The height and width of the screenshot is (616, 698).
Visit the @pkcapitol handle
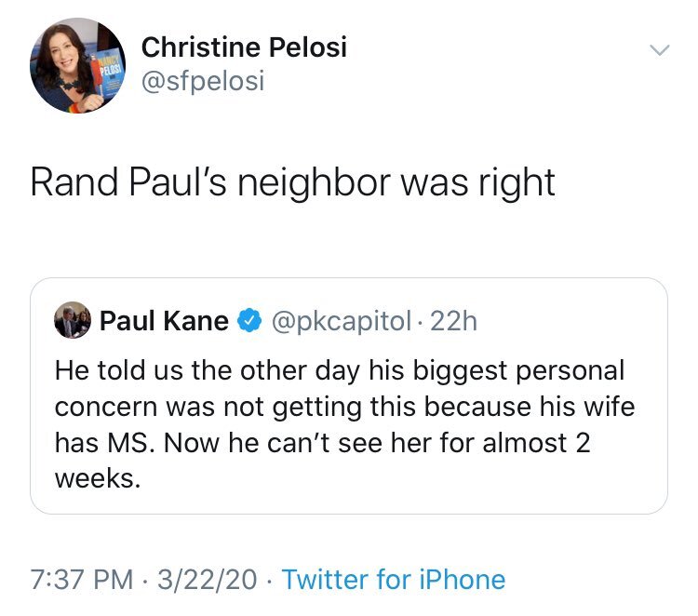[x=342, y=321]
